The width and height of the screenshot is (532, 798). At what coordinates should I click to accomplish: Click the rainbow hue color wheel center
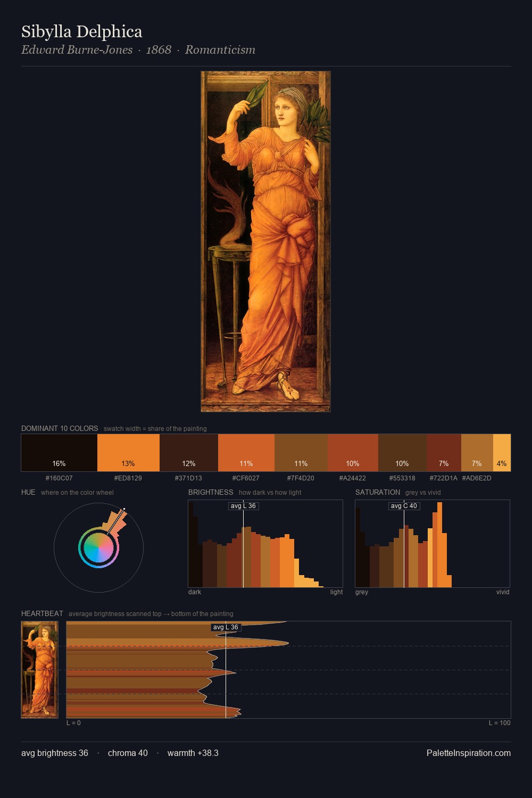98,548
